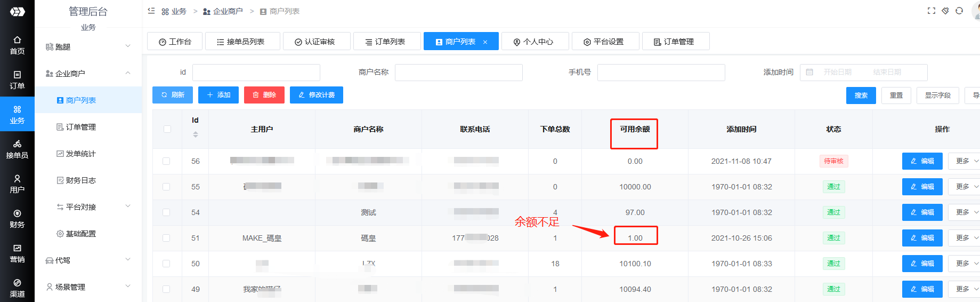Select all rows with header checkbox
The height and width of the screenshot is (302, 980).
(167, 129)
